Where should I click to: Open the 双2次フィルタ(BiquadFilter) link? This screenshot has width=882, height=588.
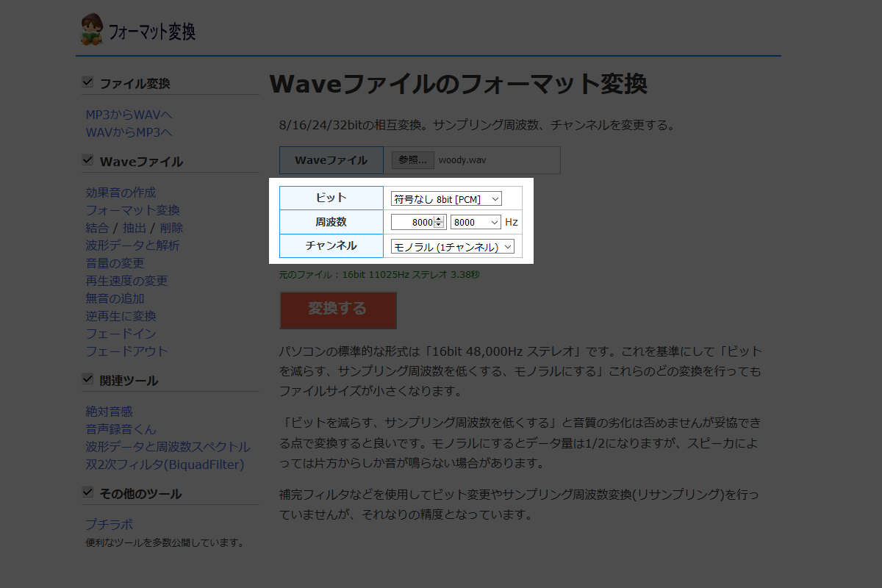(165, 465)
